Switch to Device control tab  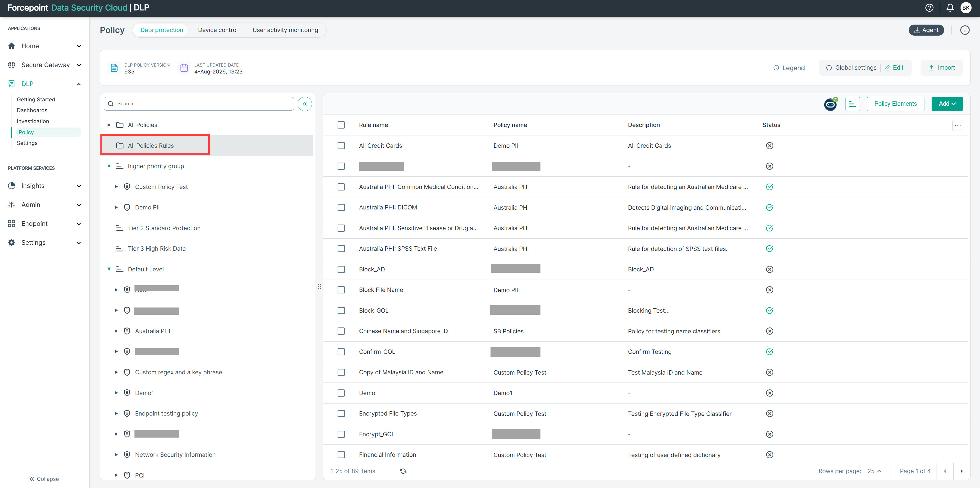pos(218,30)
